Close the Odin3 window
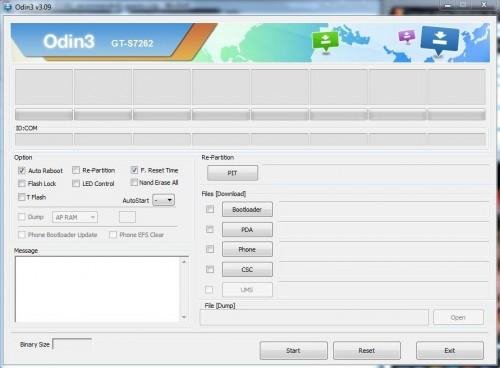 [x=484, y=4]
